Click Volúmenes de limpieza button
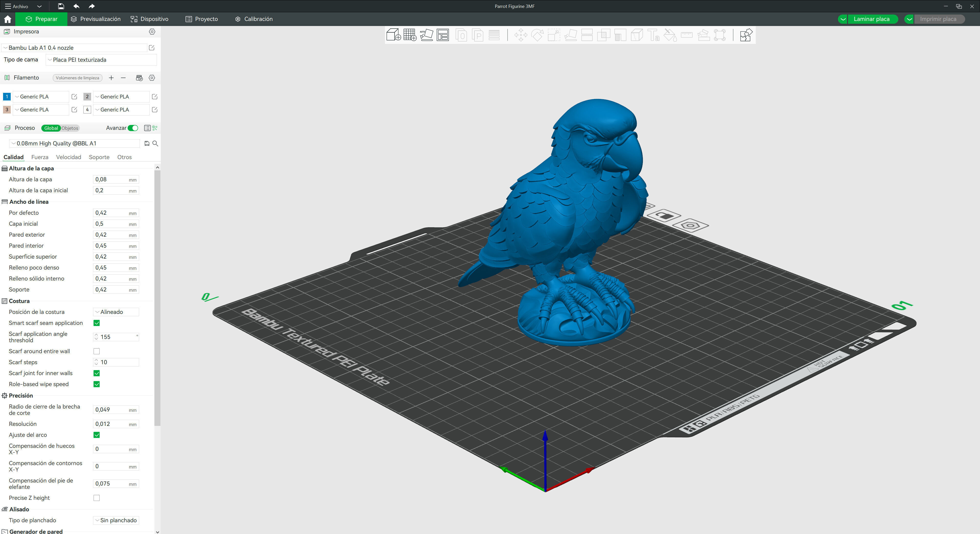 click(x=77, y=78)
